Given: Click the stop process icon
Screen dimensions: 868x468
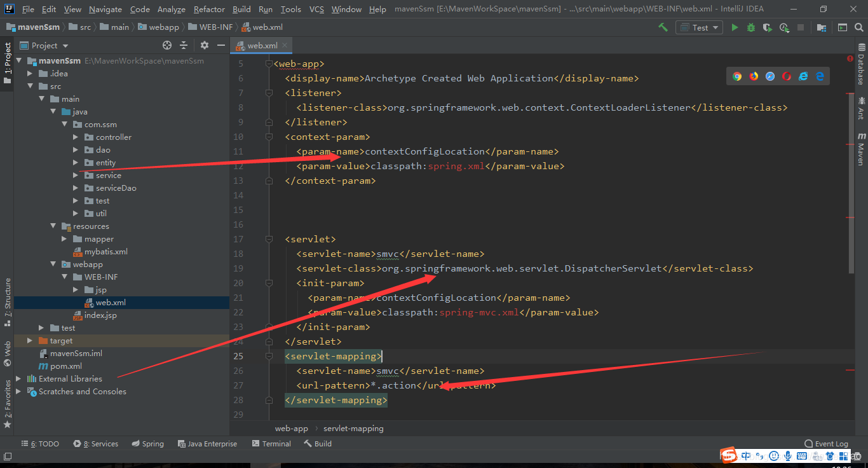Looking at the screenshot, I should point(801,27).
